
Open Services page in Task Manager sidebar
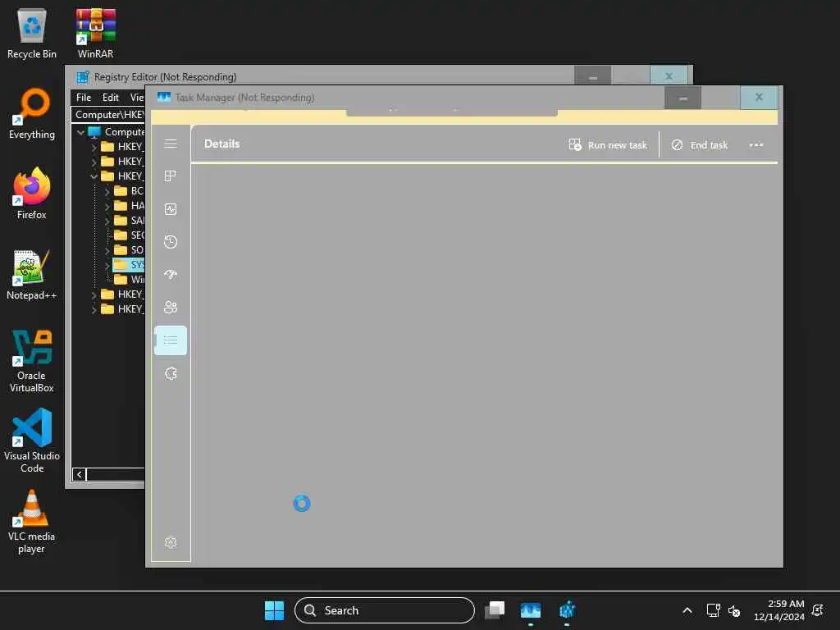tap(171, 373)
